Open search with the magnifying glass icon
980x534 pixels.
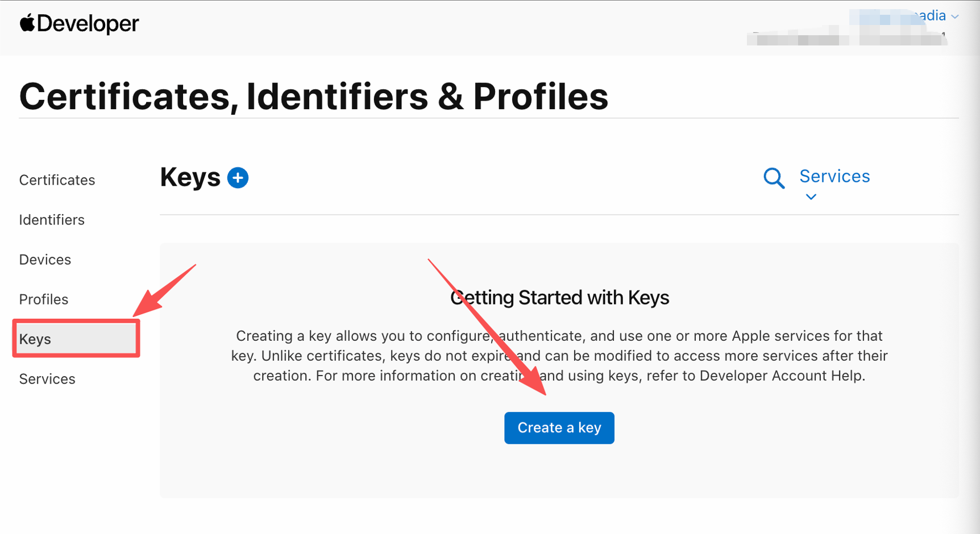774,178
